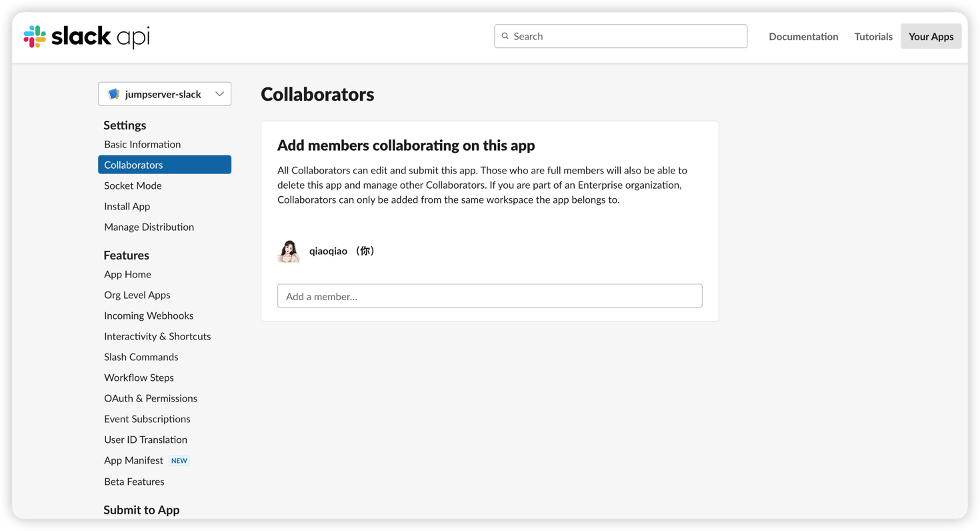Click the search magnifier icon
This screenshot has width=980, height=531.
point(505,36)
